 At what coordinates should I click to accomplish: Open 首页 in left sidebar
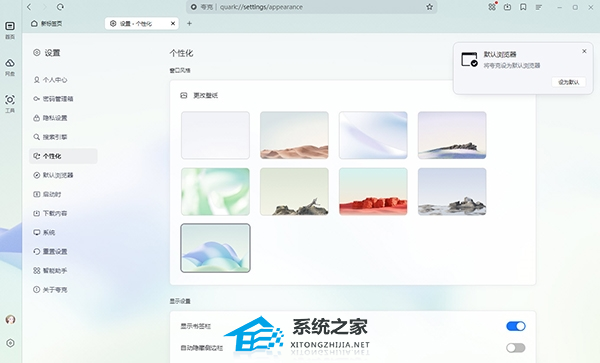click(x=10, y=30)
